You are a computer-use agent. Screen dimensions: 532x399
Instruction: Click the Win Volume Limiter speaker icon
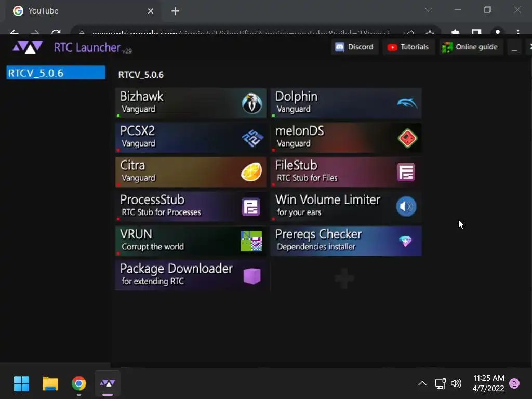tap(406, 206)
